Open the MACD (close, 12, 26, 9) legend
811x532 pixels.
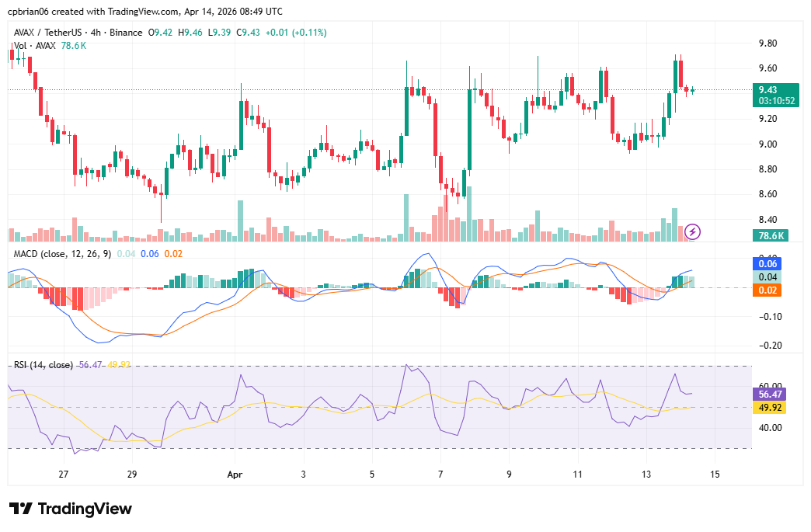pyautogui.click(x=63, y=254)
